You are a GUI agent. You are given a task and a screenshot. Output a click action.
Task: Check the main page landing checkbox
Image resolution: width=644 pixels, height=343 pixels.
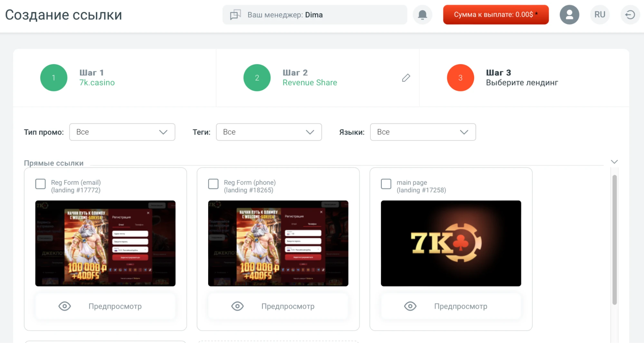pyautogui.click(x=386, y=184)
